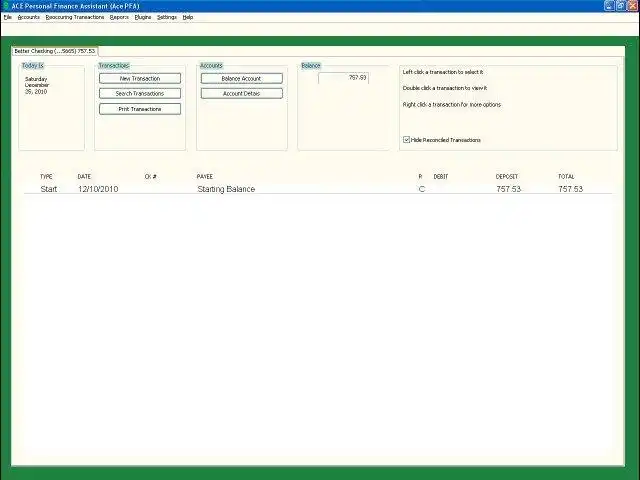Click the TYPE column header
This screenshot has height=480, width=640.
click(x=46, y=176)
